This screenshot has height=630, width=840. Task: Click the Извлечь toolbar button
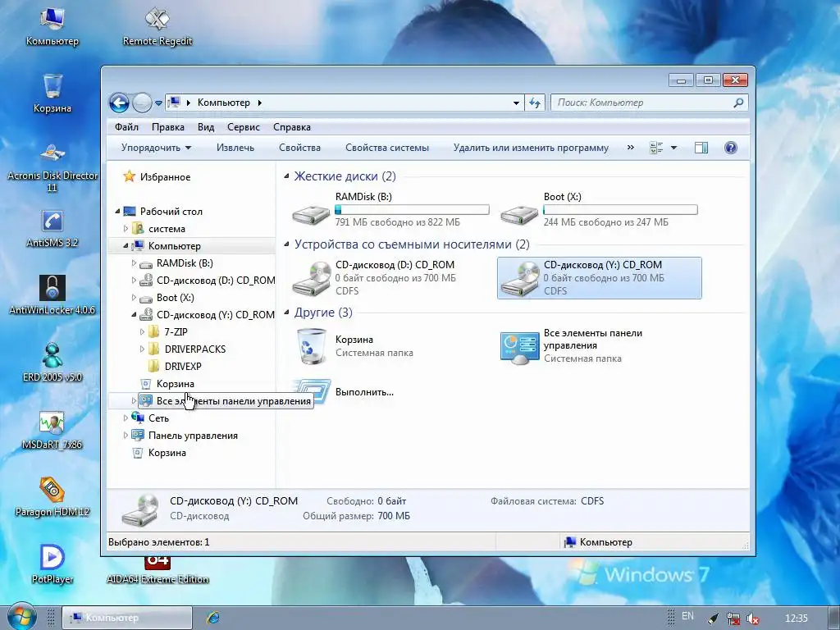coord(235,148)
